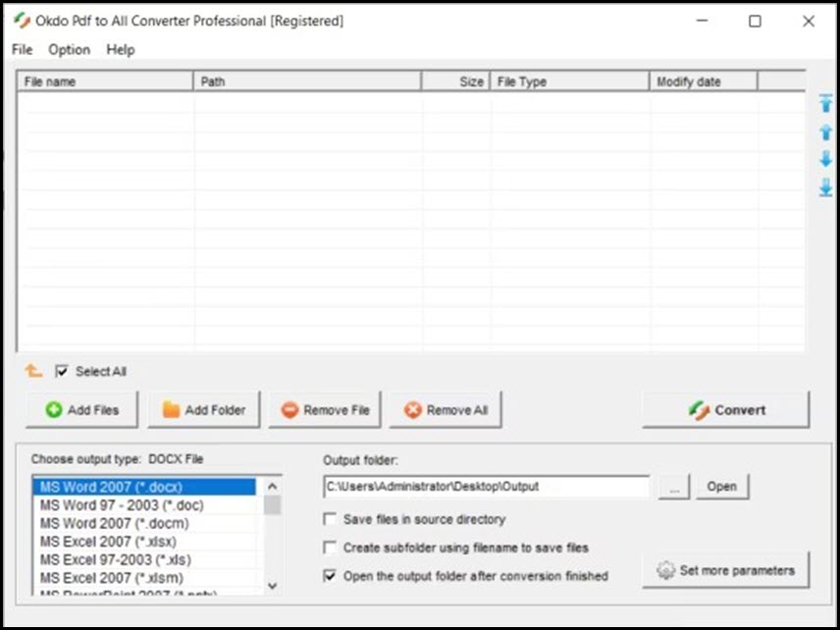Enable Create subfolder using filename option

point(330,548)
